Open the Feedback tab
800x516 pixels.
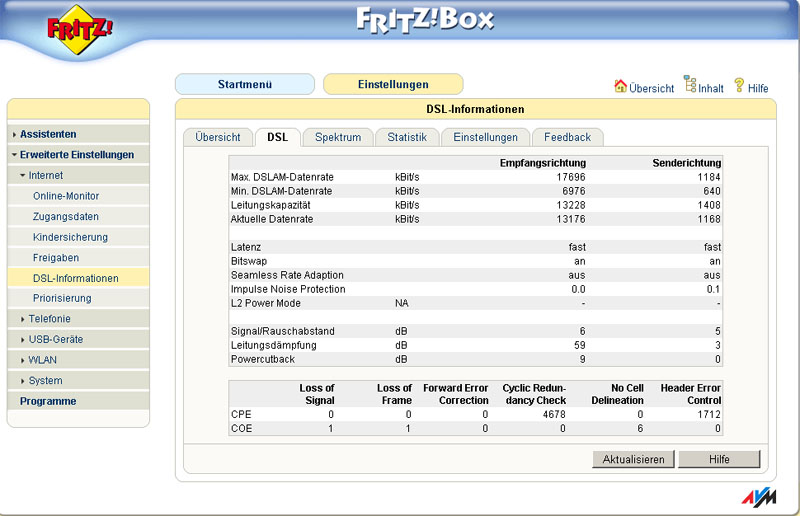click(567, 137)
